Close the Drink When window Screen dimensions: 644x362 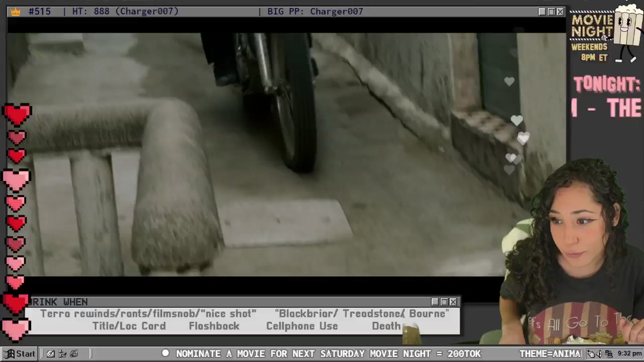[x=453, y=302]
